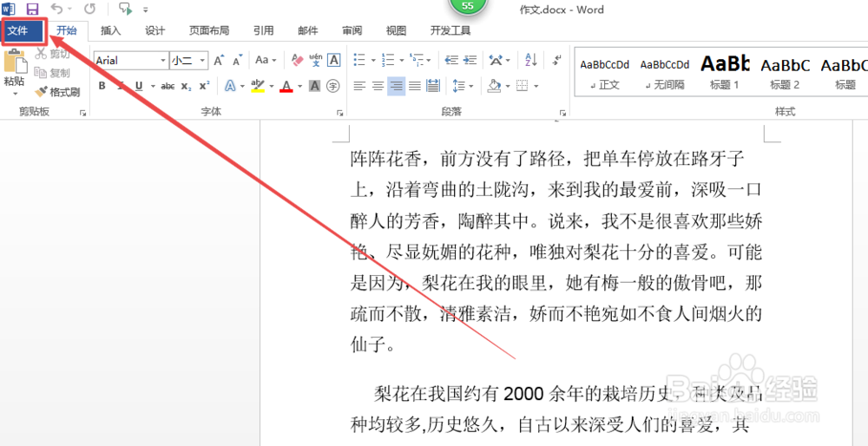868x446 pixels.
Task: Click the Borders grid icon
Action: tap(522, 86)
